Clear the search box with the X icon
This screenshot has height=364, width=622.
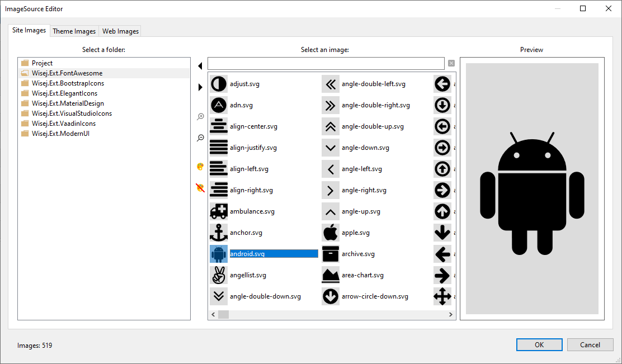click(x=451, y=63)
